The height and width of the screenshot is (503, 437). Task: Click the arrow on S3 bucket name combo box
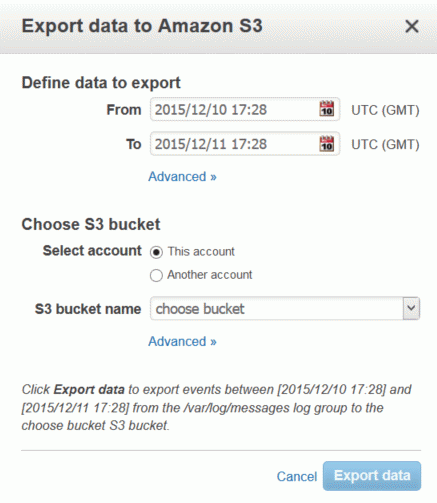411,308
